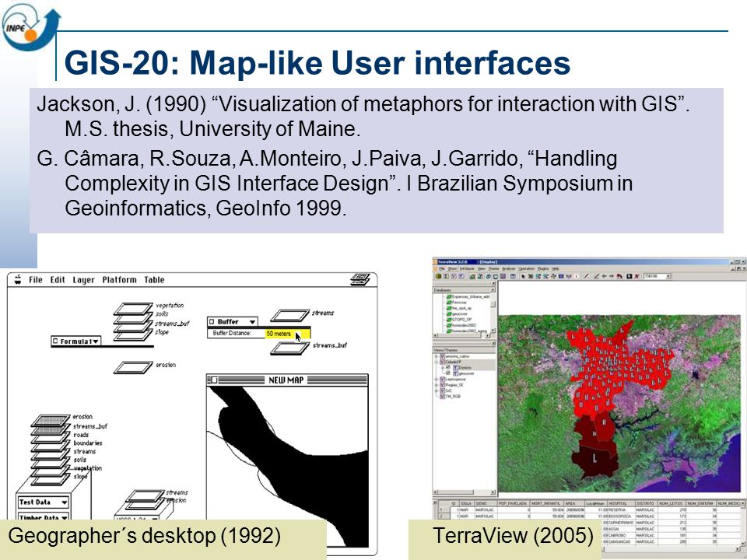Select the Favelas layer in the Databases tree
Screen dimensions: 747x560
pyautogui.click(x=455, y=302)
